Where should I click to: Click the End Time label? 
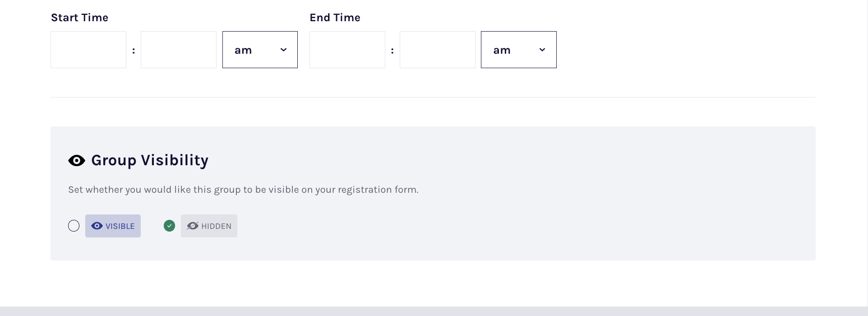335,18
